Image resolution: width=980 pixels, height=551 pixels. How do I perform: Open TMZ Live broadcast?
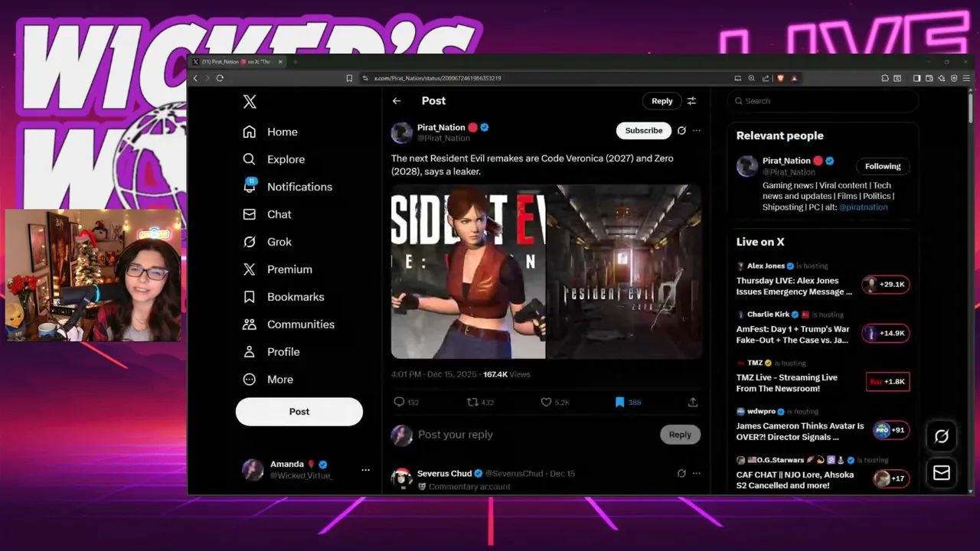(823, 377)
